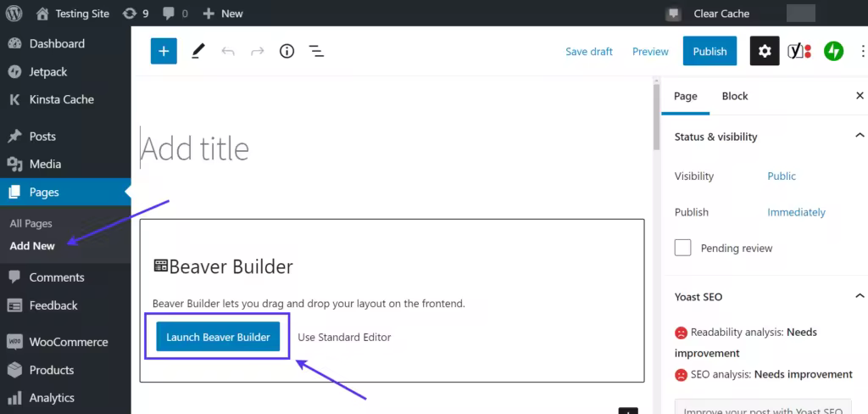Image resolution: width=868 pixels, height=414 pixels.
Task: Click the WooCommerce Woo icon
Action: point(14,341)
